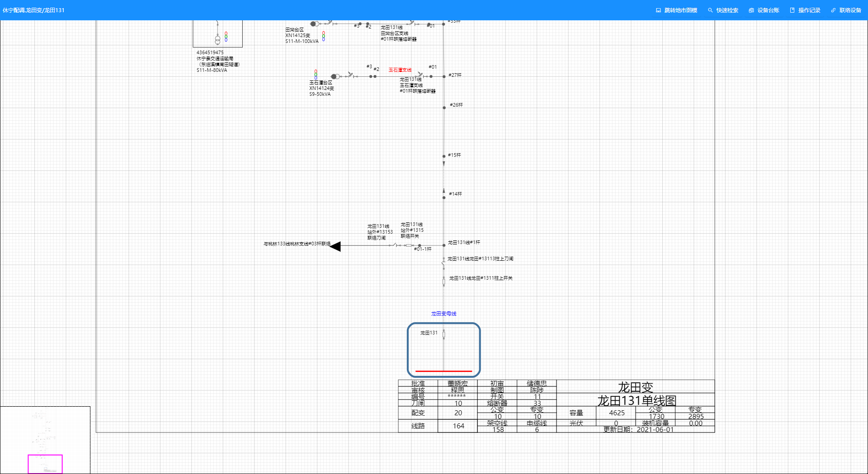The width and height of the screenshot is (868, 474).
Task: Click S11-M-80kVA capacity label
Action: click(x=212, y=70)
